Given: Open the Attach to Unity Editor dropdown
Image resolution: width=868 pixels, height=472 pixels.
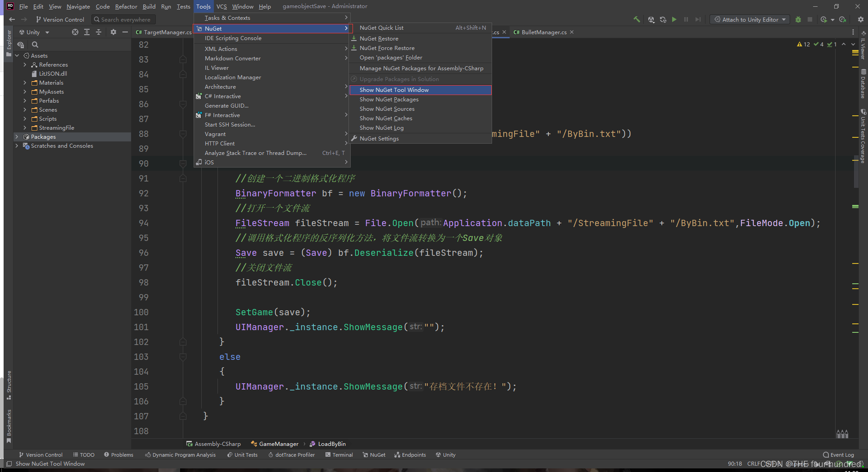Looking at the screenshot, I should pyautogui.click(x=750, y=19).
